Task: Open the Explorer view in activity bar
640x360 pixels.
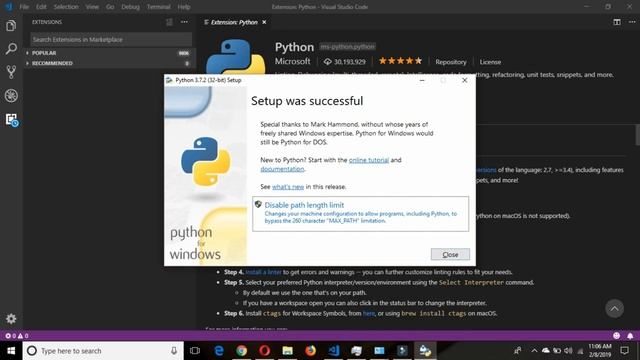Action: [11, 26]
